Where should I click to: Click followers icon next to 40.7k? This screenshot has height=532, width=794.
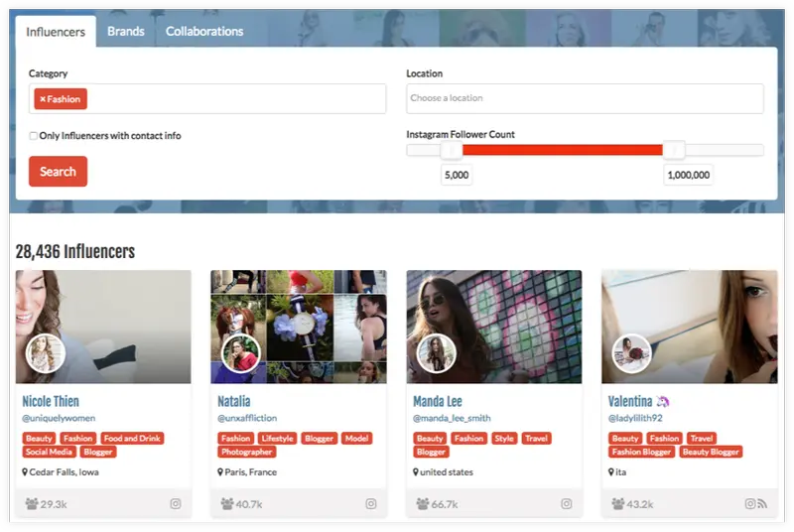point(227,503)
